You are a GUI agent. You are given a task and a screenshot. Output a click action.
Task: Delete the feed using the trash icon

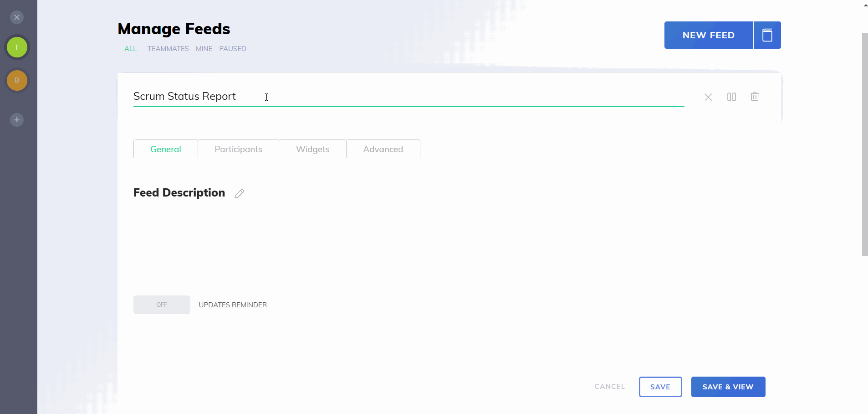pos(755,97)
